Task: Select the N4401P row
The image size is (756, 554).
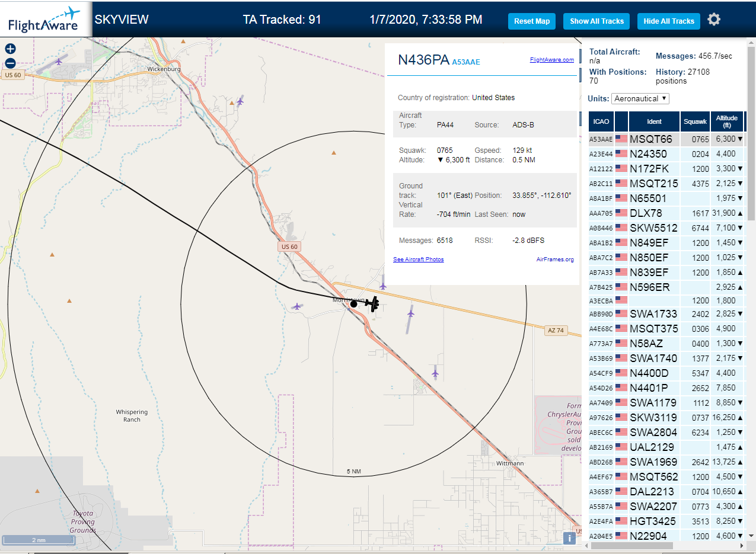Action: [x=666, y=388]
